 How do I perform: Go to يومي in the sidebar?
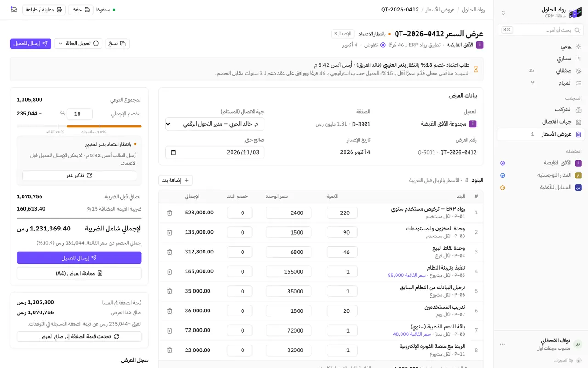tap(541, 46)
